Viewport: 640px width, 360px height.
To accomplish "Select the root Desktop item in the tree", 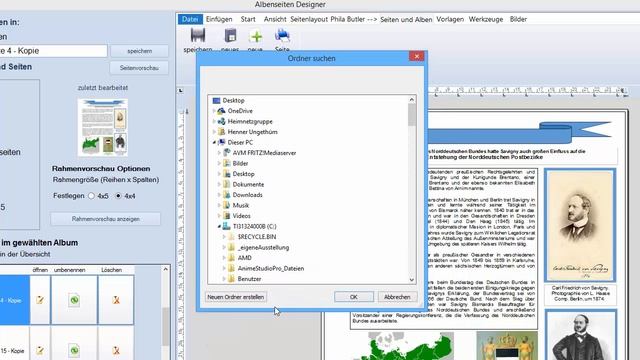I will pos(233,100).
